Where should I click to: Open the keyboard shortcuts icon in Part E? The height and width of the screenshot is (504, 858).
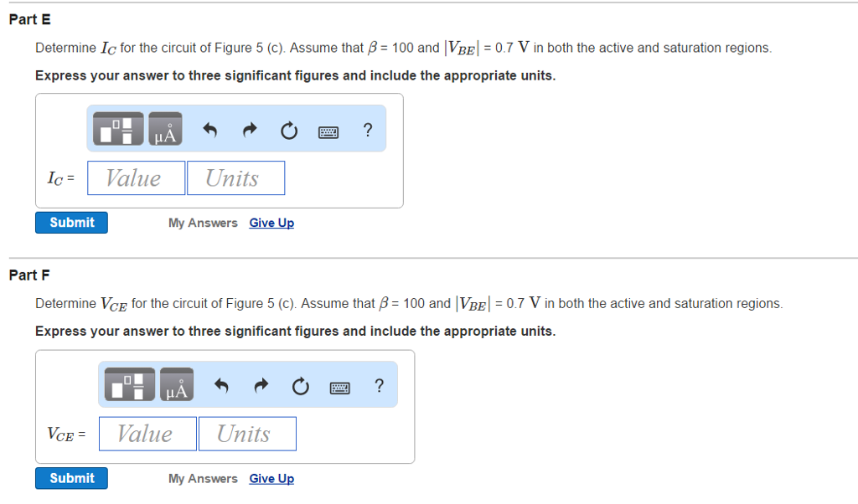328,131
